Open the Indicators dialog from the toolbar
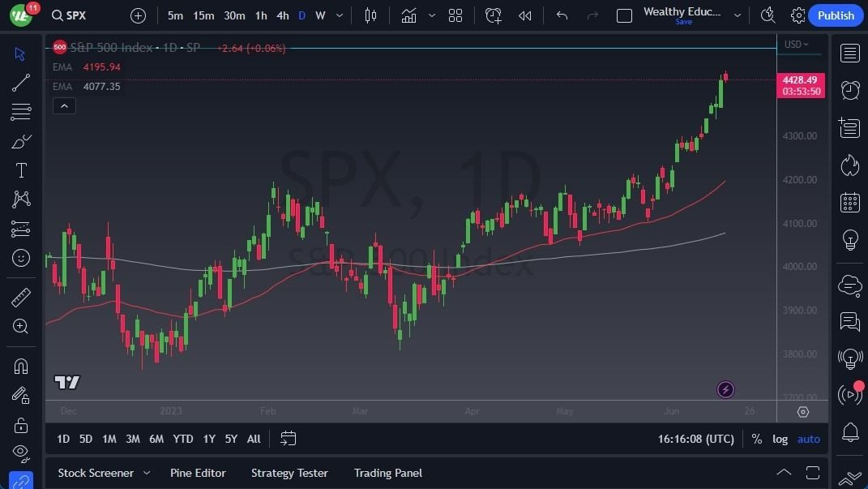868x489 pixels. click(x=408, y=15)
